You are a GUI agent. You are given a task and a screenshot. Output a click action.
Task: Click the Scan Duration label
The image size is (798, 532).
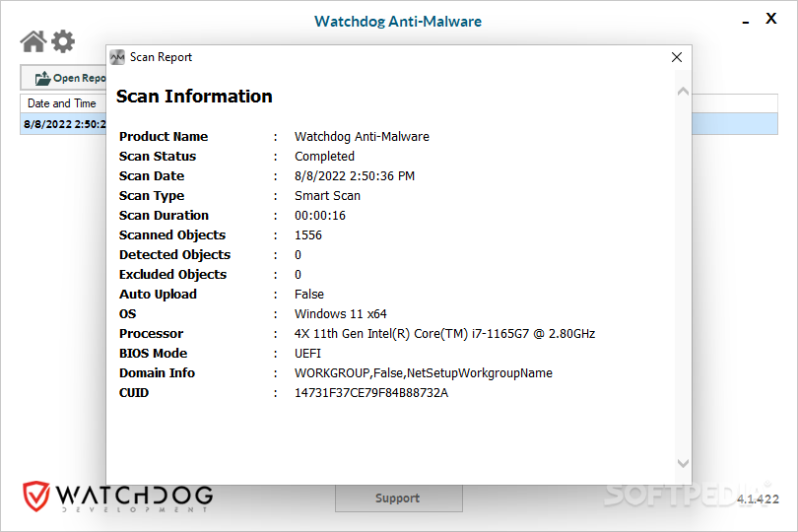click(x=164, y=216)
